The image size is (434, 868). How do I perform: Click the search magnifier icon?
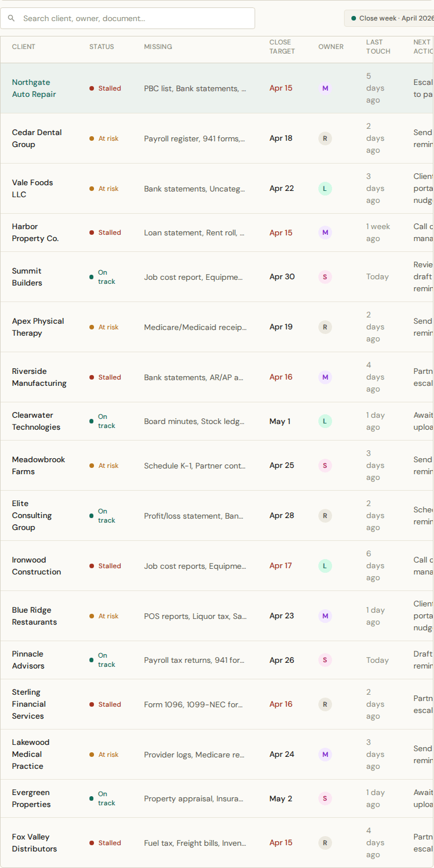(x=11, y=18)
